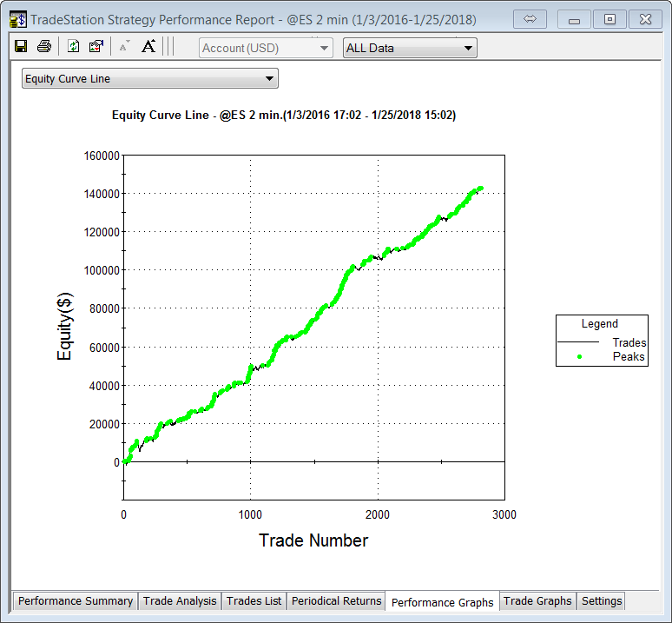Switch to the Performance Summary tab
The image size is (672, 623).
(x=76, y=601)
